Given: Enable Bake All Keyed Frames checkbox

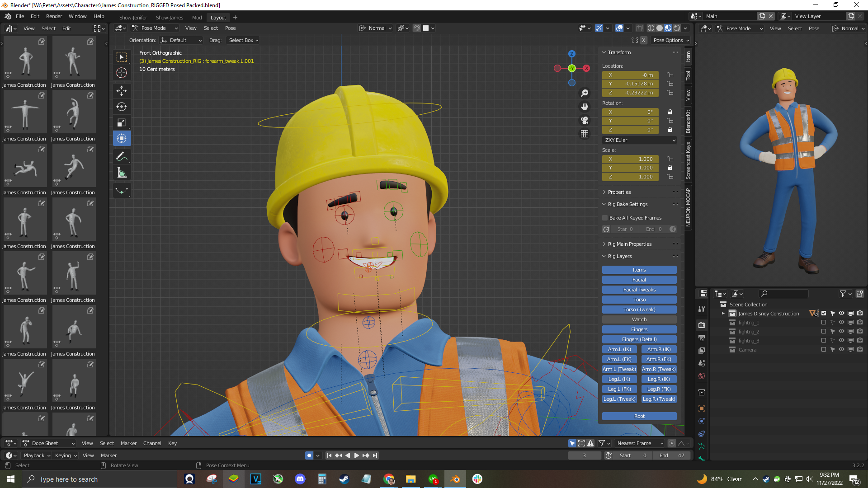Looking at the screenshot, I should (x=605, y=218).
